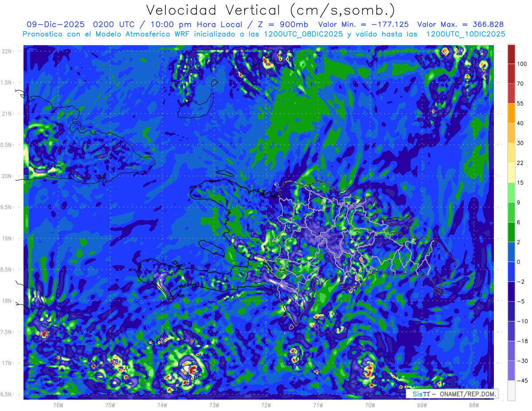
Task: Select green swatch between 6 and 9
Action: [x=511, y=213]
